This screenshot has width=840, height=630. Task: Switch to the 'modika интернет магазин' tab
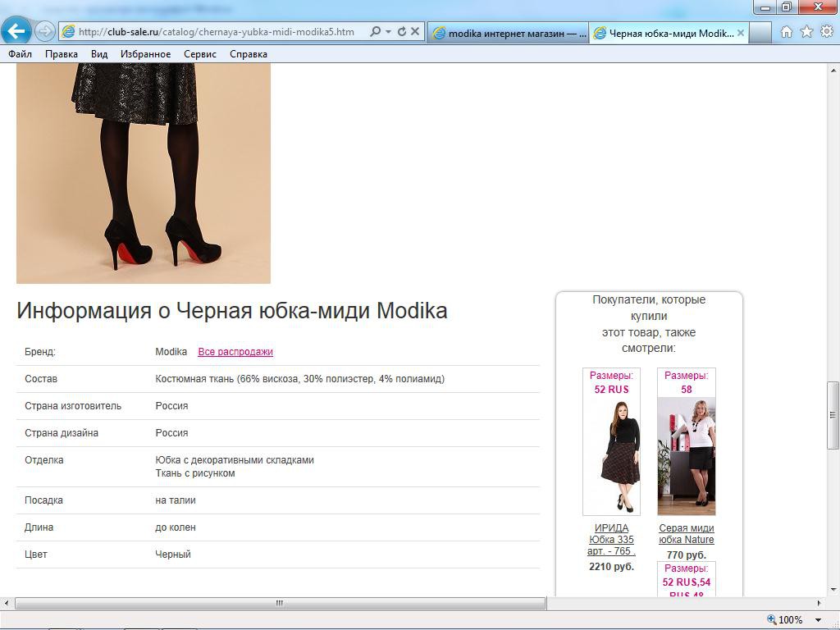tap(508, 33)
